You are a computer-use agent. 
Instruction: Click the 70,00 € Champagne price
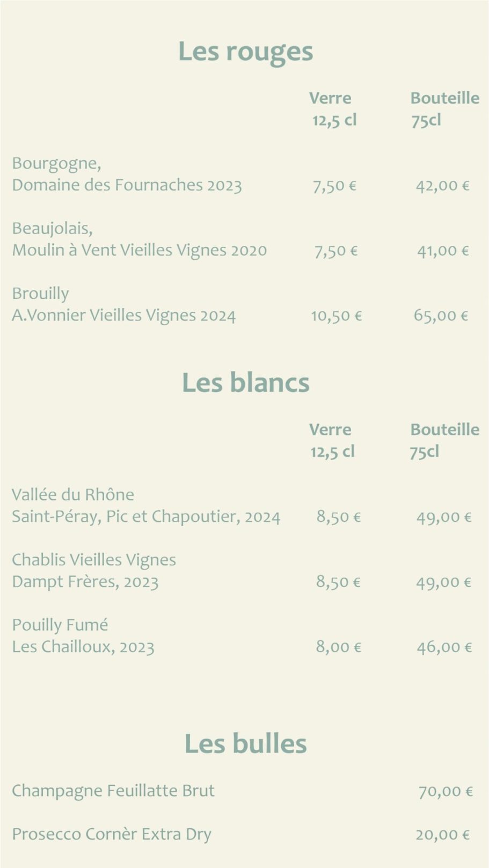pos(445,791)
